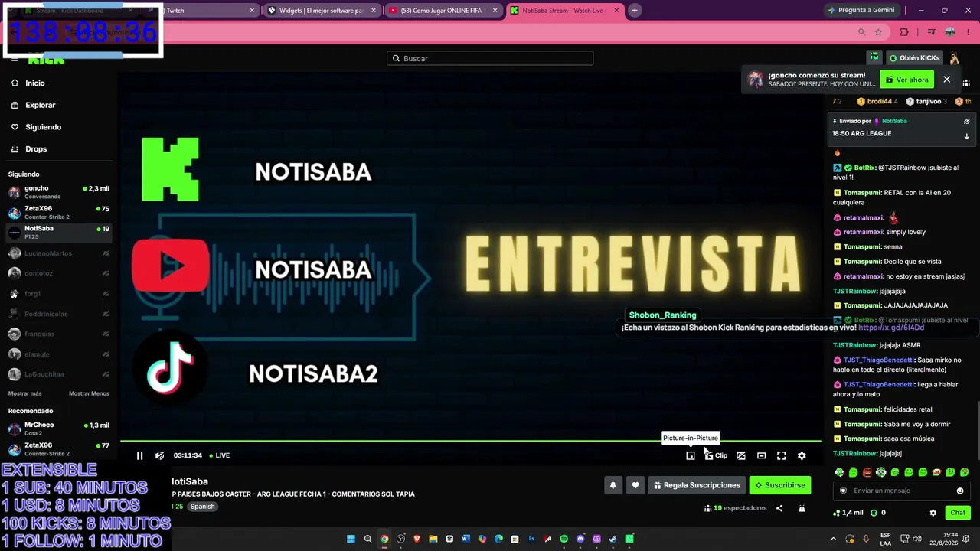This screenshot has height=551, width=980.
Task: Dismiss the goncho stream notification
Action: 946,80
